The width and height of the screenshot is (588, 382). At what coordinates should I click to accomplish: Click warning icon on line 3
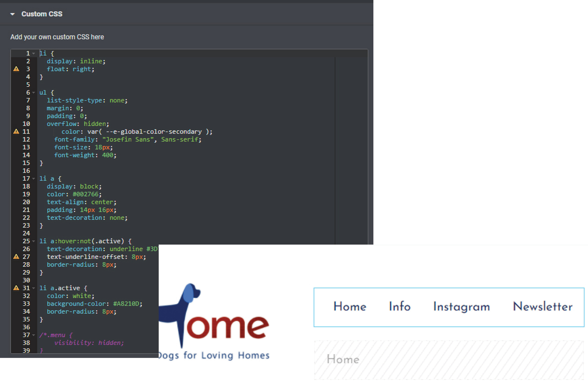coord(16,69)
